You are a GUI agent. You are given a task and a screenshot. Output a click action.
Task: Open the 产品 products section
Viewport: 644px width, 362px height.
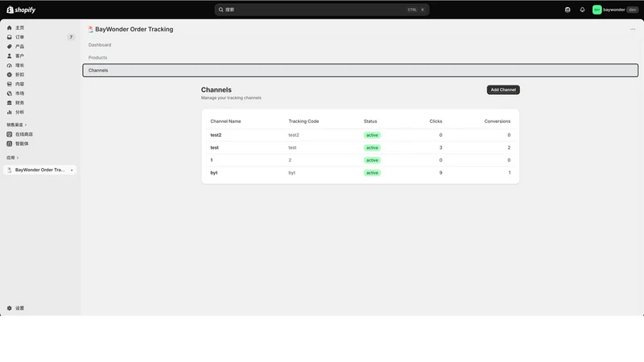tap(19, 47)
